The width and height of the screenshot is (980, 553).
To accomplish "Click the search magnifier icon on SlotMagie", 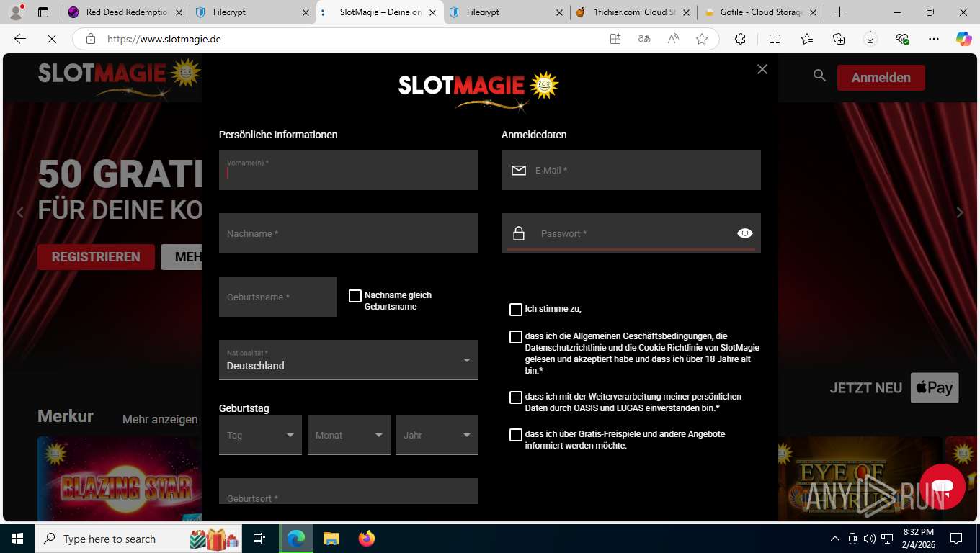I will pos(819,75).
